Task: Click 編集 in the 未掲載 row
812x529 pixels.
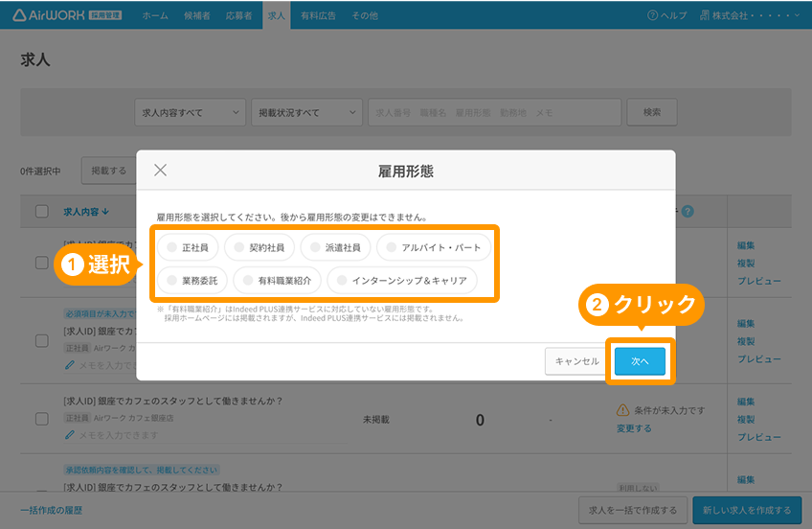Action: point(746,402)
